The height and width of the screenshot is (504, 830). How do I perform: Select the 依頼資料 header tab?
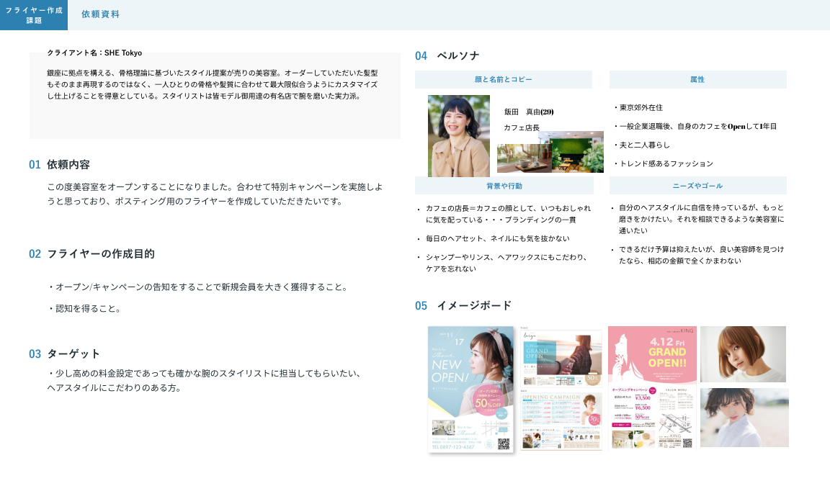pyautogui.click(x=101, y=14)
